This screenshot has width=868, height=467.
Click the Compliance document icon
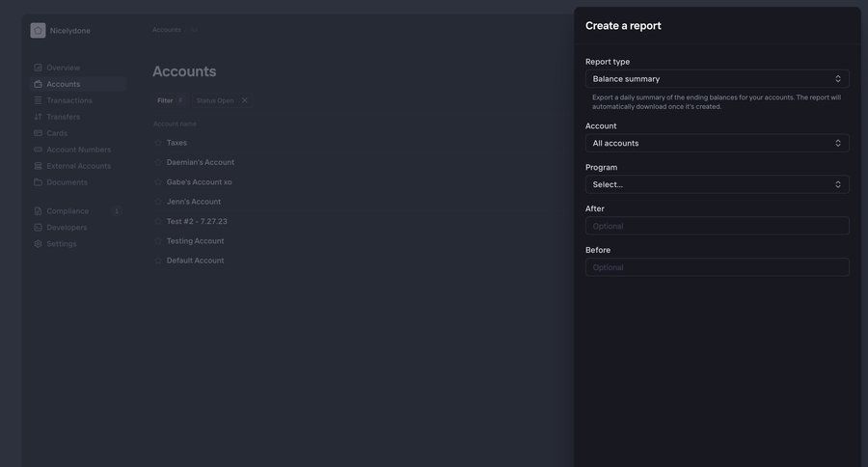pyautogui.click(x=38, y=211)
